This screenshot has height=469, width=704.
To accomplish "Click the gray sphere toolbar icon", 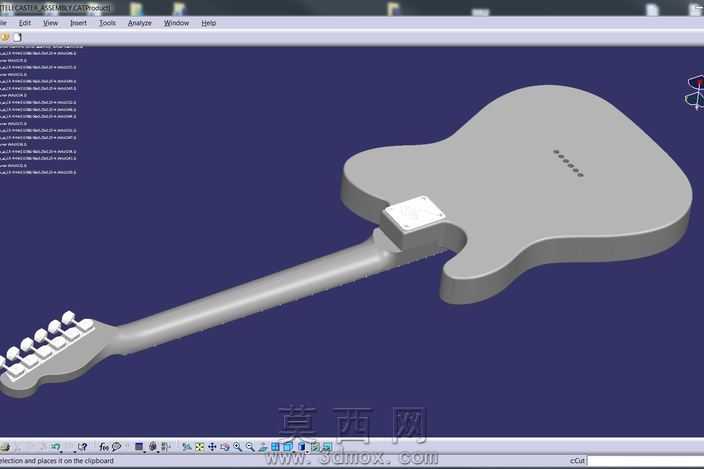I will [x=153, y=447].
